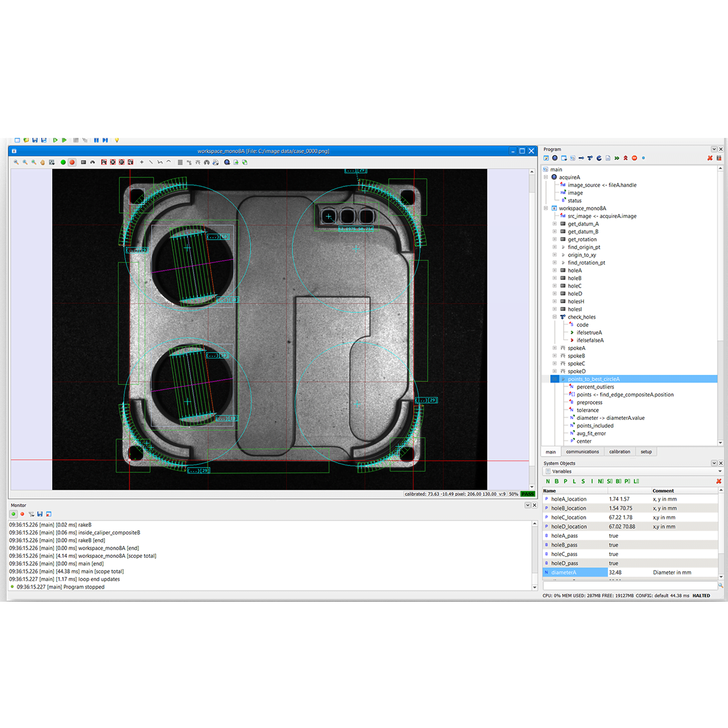Toggle the green button in Monitor toolbar
Screen dimensions: 728x728
click(13, 514)
